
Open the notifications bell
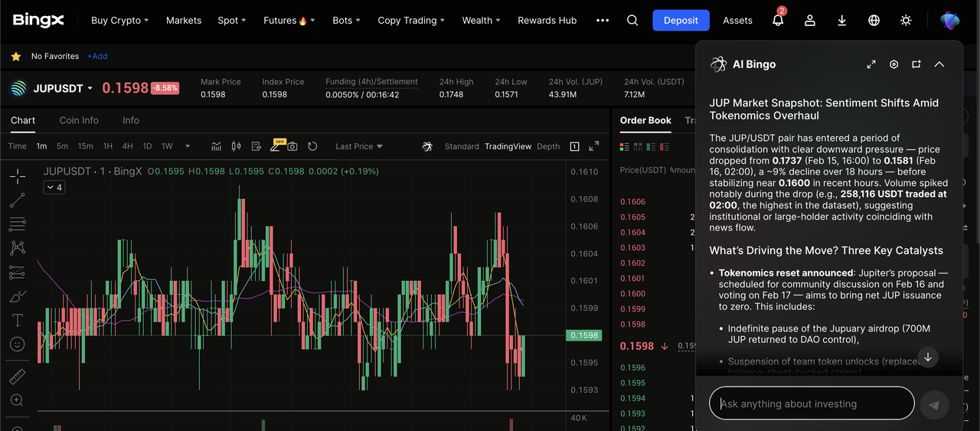778,21
